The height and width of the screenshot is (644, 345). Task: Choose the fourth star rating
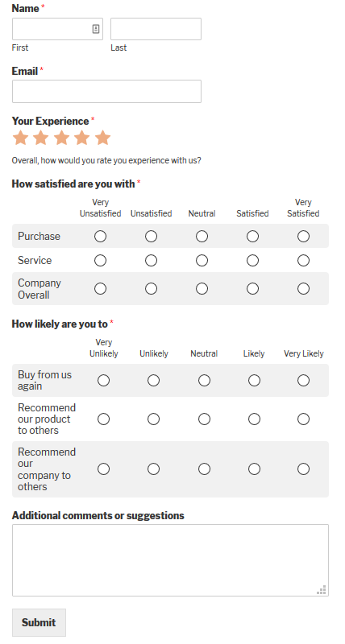point(82,138)
